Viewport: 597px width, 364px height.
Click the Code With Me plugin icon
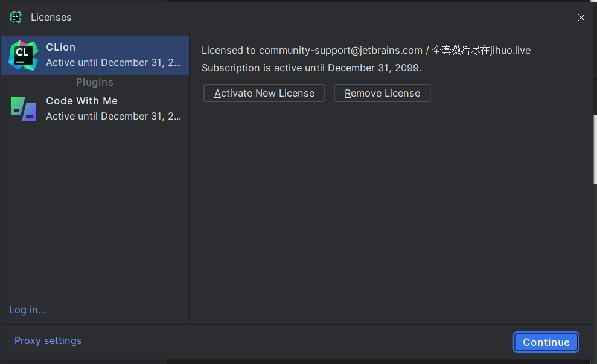pos(23,109)
